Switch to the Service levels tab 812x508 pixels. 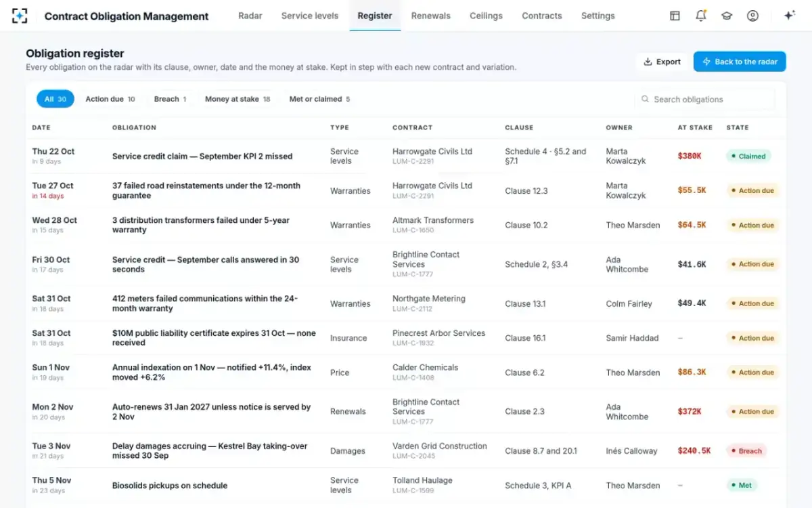(310, 16)
